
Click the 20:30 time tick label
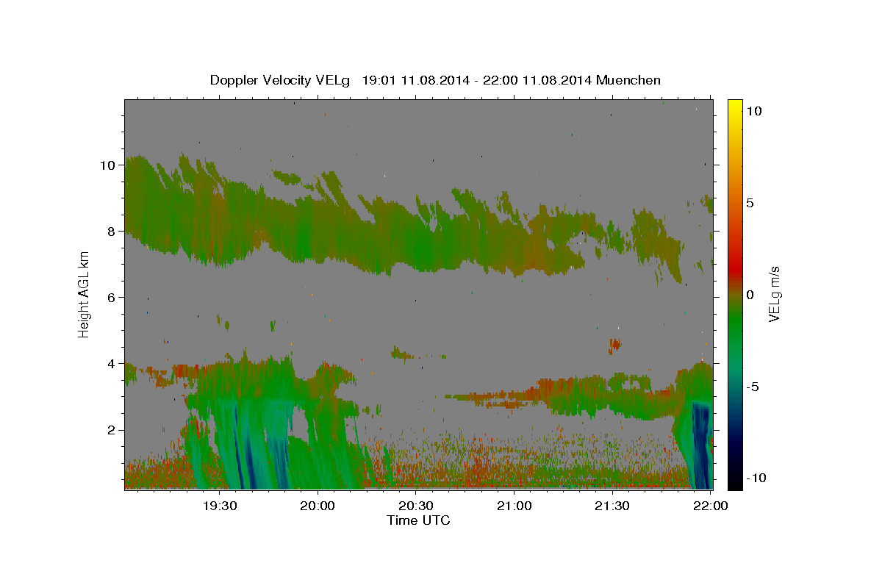click(x=416, y=506)
